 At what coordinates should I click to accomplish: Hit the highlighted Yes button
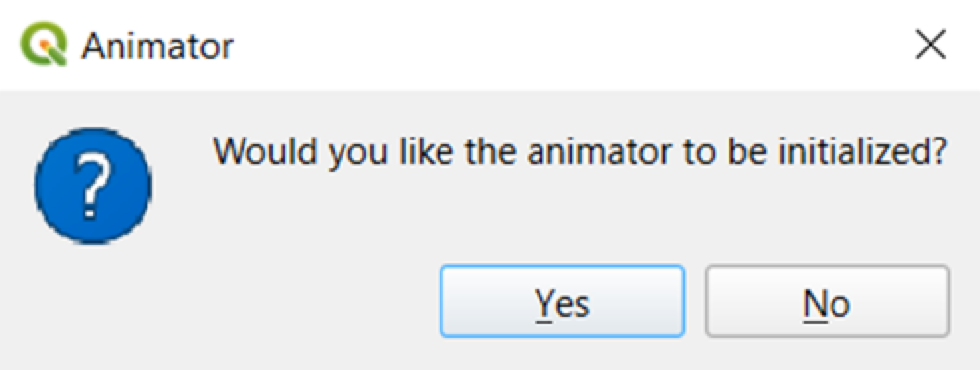562,302
